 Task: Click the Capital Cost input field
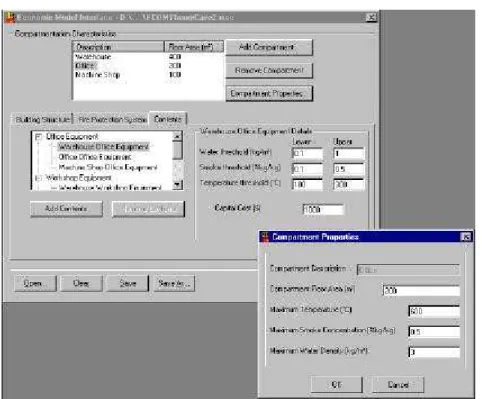point(323,209)
